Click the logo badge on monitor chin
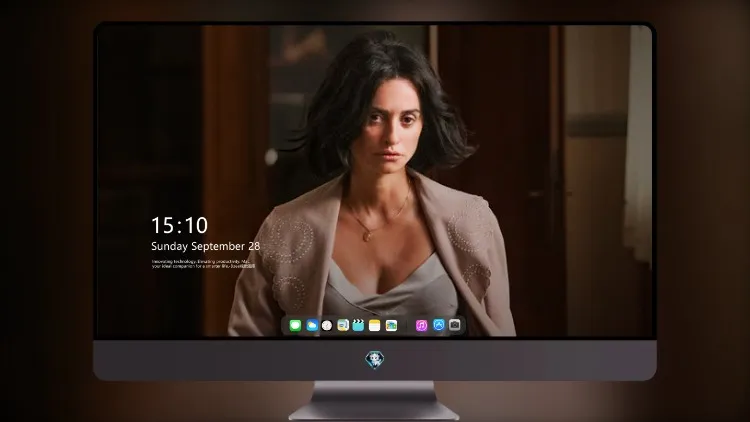 click(x=375, y=360)
